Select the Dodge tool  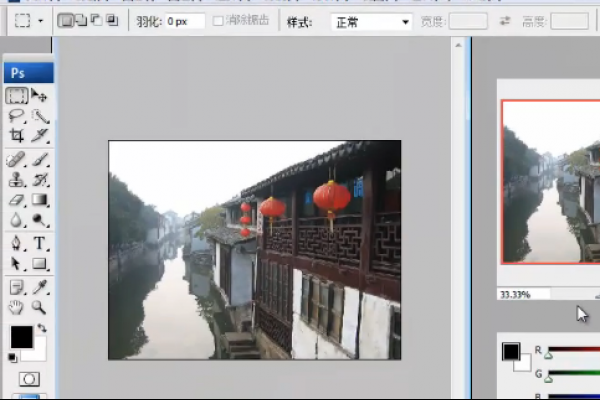click(40, 220)
